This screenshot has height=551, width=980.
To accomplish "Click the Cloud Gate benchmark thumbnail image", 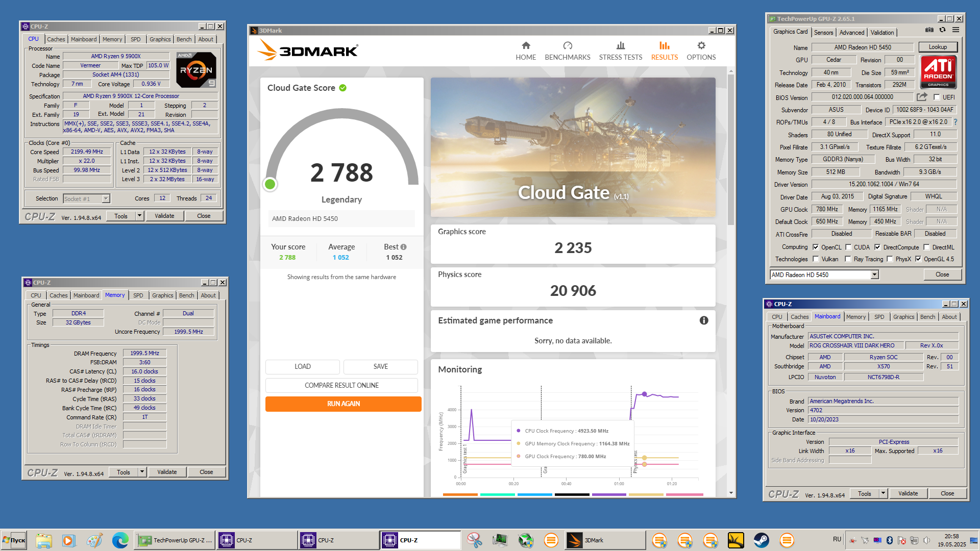I will (x=573, y=147).
